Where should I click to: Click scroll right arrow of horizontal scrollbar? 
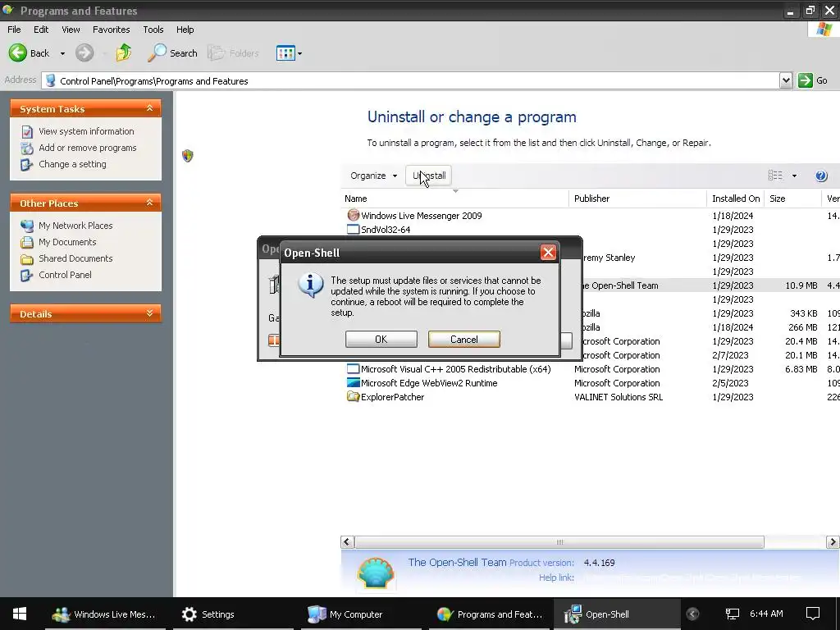pyautogui.click(x=833, y=542)
